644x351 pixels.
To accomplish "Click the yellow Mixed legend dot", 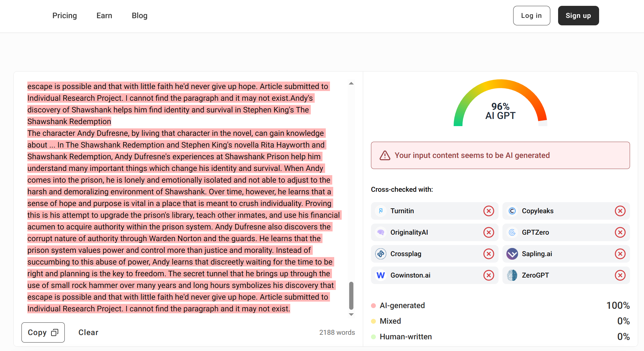I will (x=374, y=321).
